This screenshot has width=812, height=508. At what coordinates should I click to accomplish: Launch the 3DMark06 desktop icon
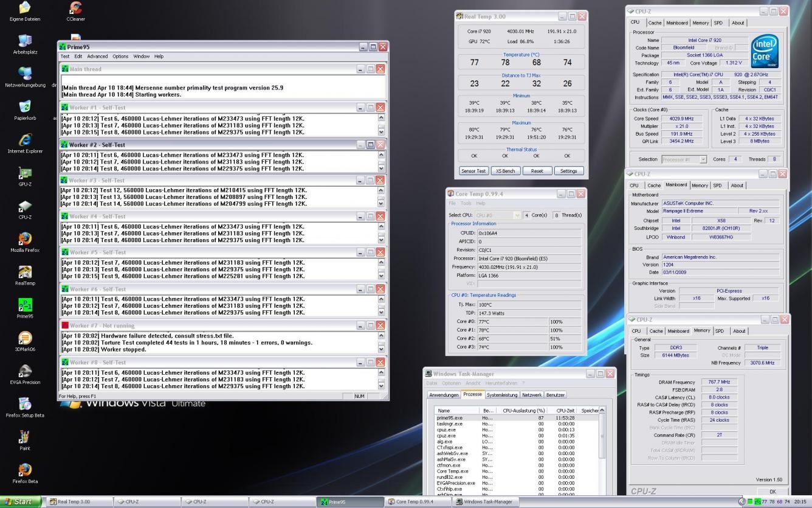tap(25, 338)
